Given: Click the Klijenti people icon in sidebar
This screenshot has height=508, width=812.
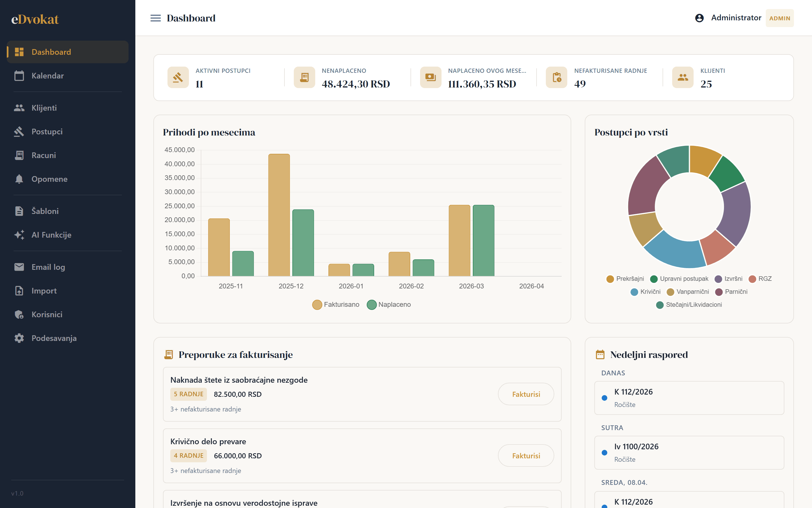Looking at the screenshot, I should click(19, 108).
